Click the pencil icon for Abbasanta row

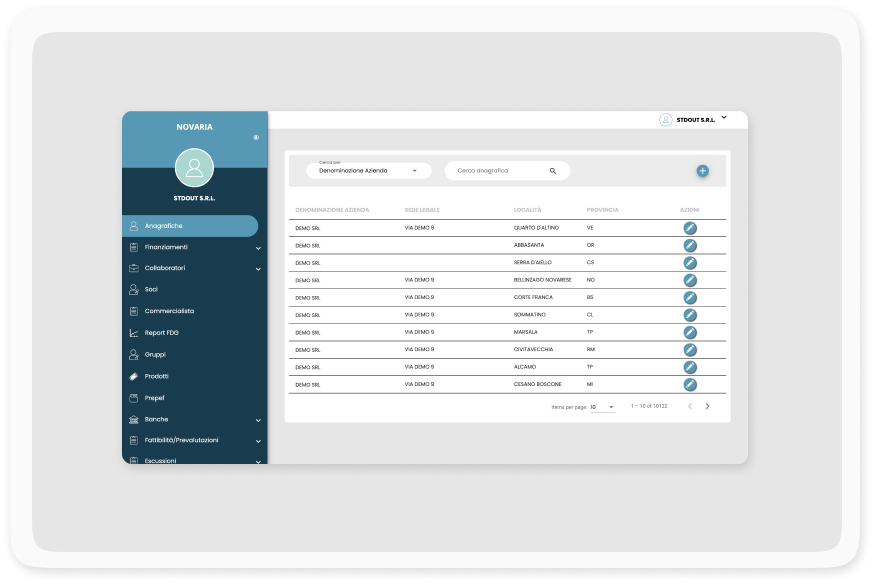(689, 245)
